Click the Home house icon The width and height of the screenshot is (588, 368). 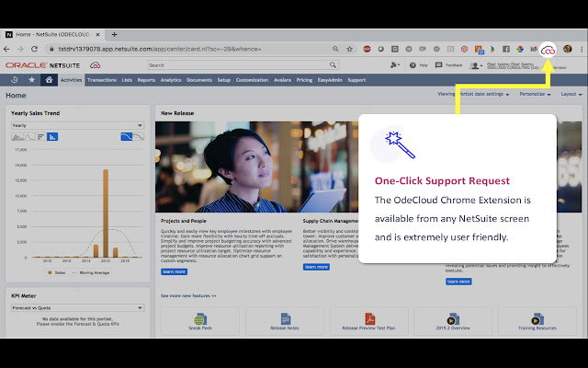tap(49, 80)
